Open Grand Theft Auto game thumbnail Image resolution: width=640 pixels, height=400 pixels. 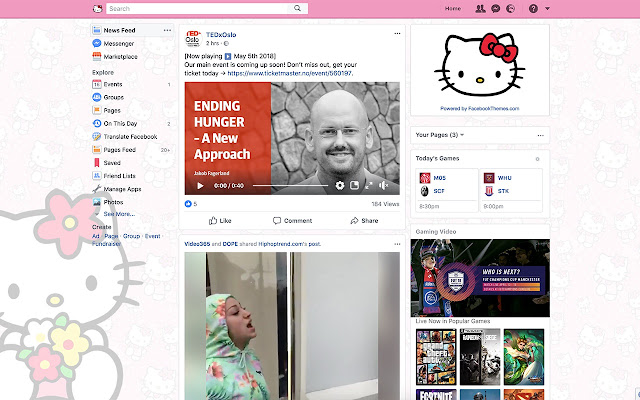point(436,356)
